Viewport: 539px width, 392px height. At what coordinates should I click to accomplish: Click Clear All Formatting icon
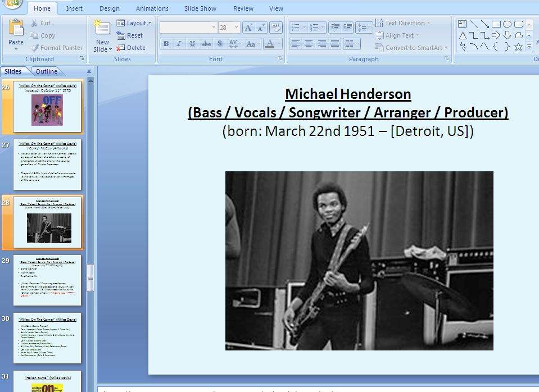pyautogui.click(x=276, y=27)
